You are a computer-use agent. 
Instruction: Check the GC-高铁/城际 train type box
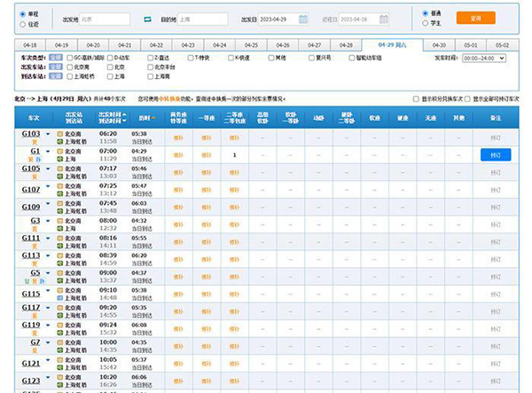[68, 58]
